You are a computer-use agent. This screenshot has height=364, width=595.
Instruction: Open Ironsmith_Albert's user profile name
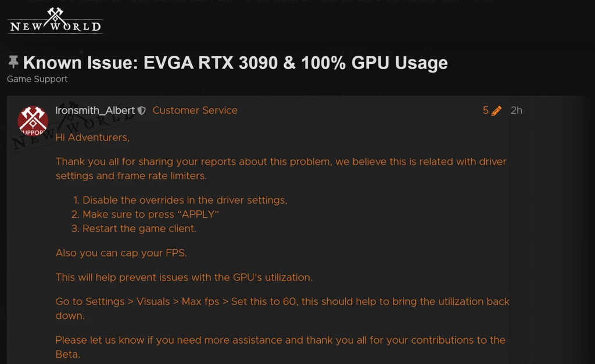(x=95, y=110)
